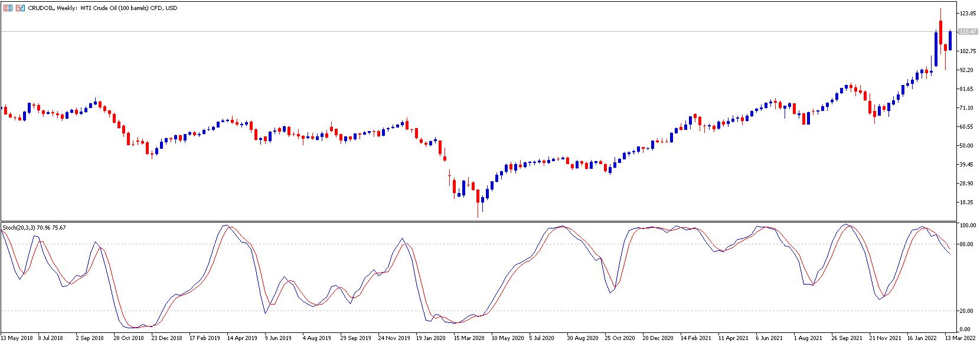Click the divider between chart and Stoch window

[x=479, y=222]
